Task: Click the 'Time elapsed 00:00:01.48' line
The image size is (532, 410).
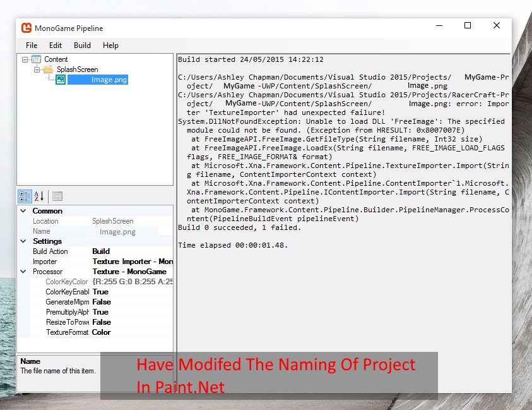Action: point(233,245)
